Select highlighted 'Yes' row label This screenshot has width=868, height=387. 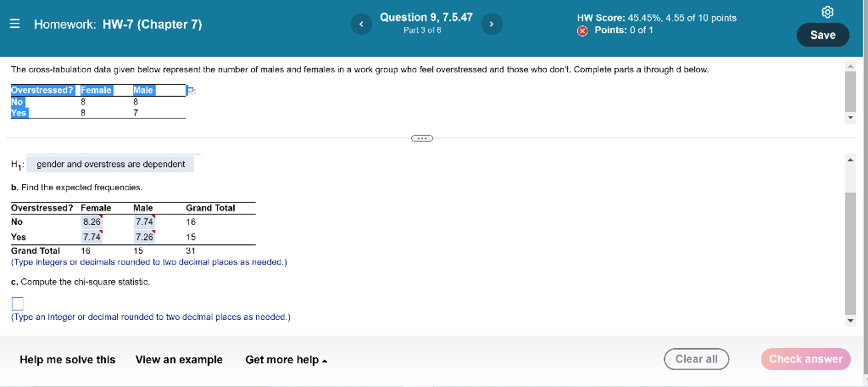pyautogui.click(x=19, y=113)
